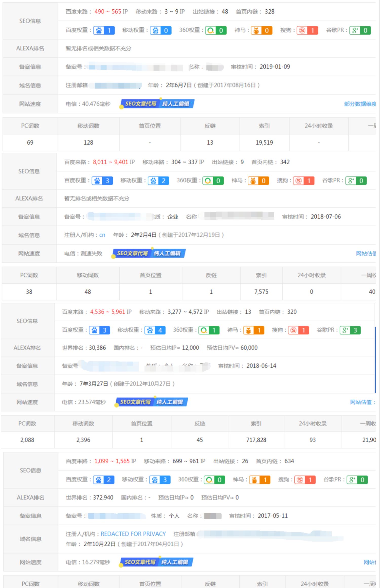Open SEO文章代写 banner beside 电信：40.476毫秒
380x588 pixels.
click(x=157, y=104)
